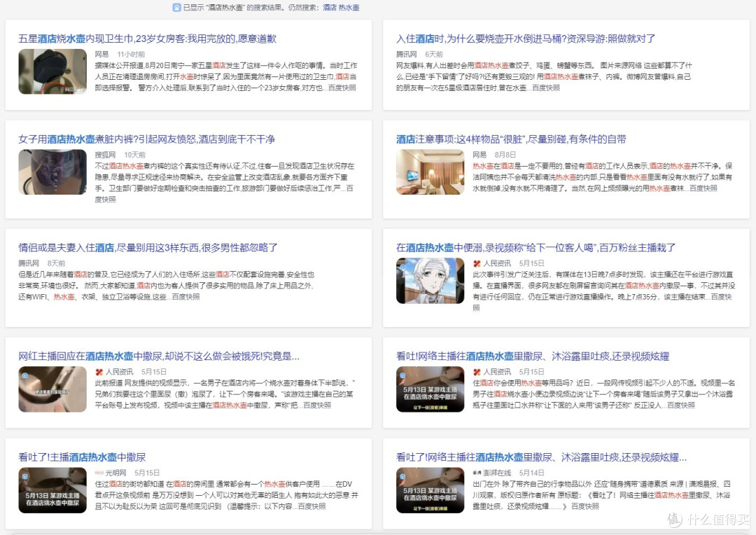Click the '搜狐网 10天前' source text
756x535 pixels.
coord(120,155)
